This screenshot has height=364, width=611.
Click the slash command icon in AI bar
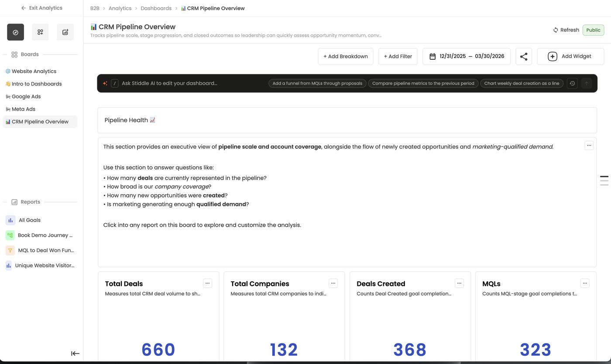click(x=115, y=83)
